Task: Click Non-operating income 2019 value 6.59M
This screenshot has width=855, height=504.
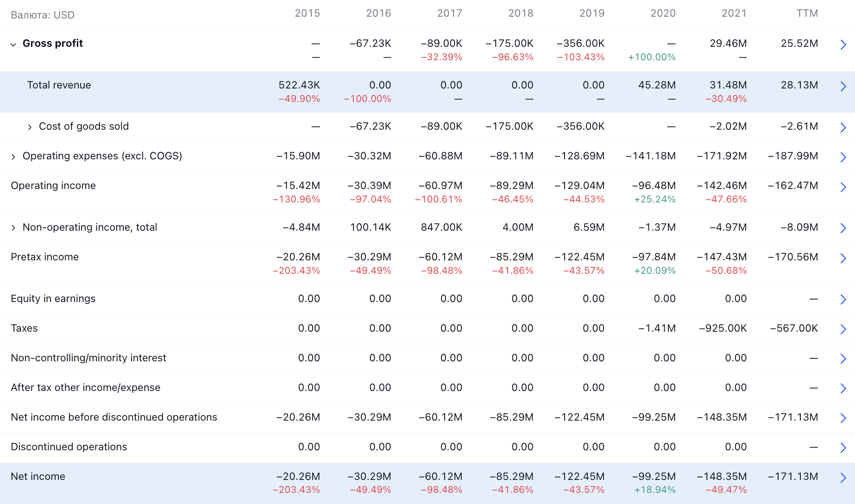Action: click(x=589, y=227)
